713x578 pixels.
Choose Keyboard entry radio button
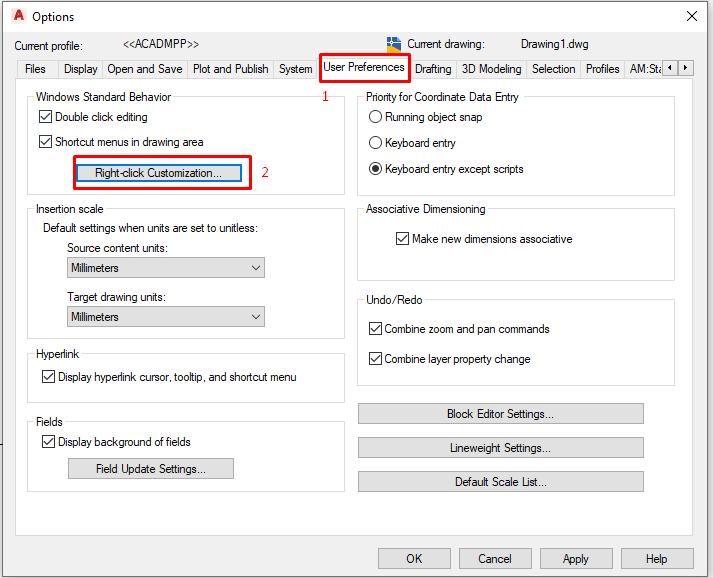pos(376,143)
